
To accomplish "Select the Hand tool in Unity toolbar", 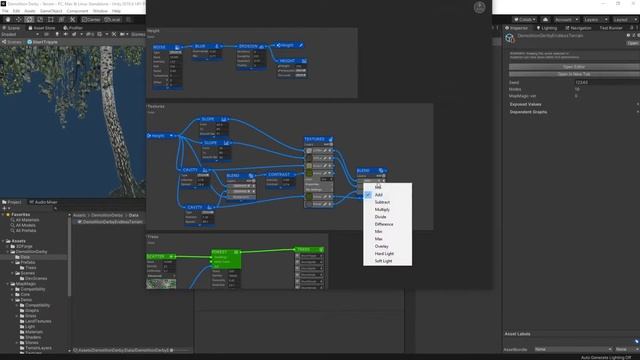I will [8, 20].
